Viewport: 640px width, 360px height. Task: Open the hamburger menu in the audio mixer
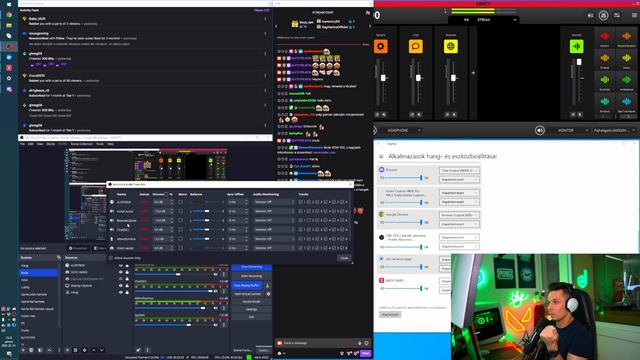pos(634,16)
